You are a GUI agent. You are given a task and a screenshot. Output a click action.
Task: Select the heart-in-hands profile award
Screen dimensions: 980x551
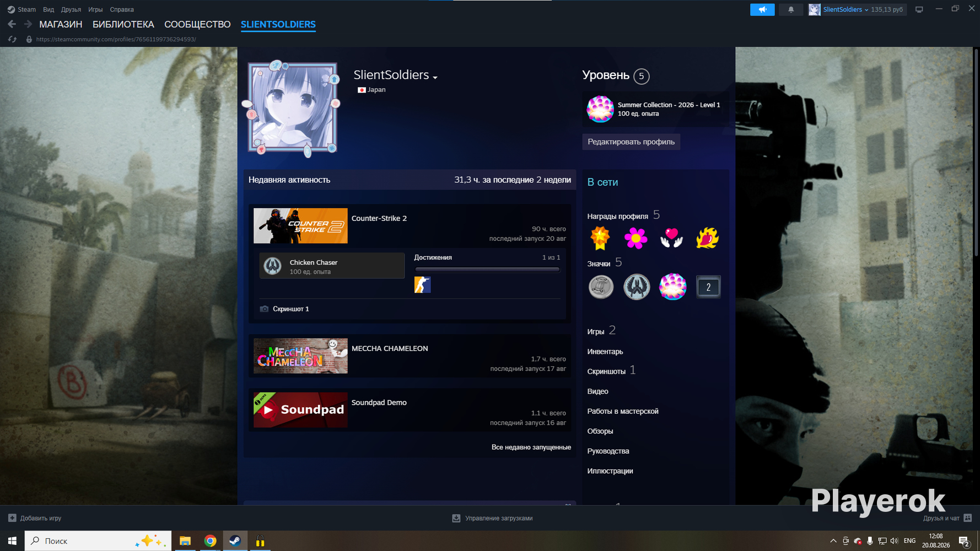(671, 238)
